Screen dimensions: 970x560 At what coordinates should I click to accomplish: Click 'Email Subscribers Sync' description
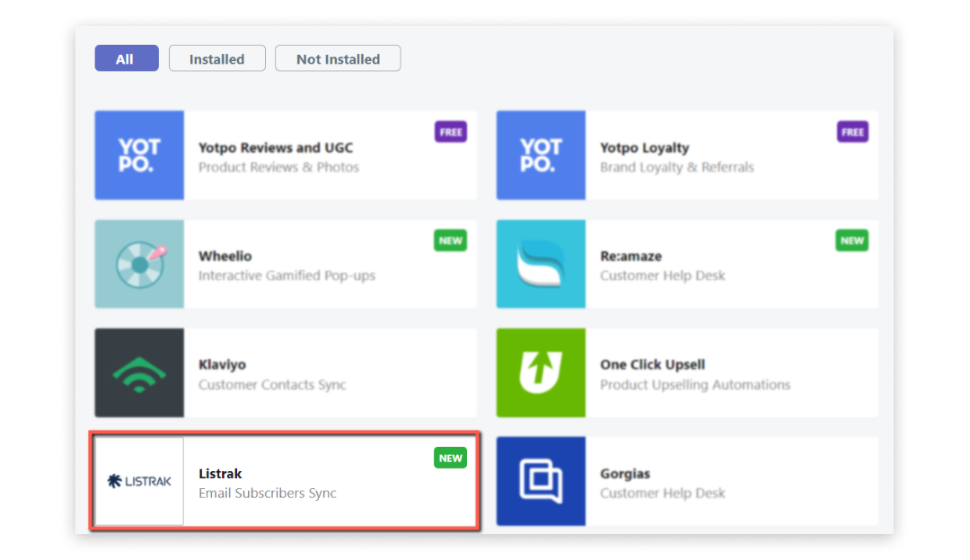(268, 494)
